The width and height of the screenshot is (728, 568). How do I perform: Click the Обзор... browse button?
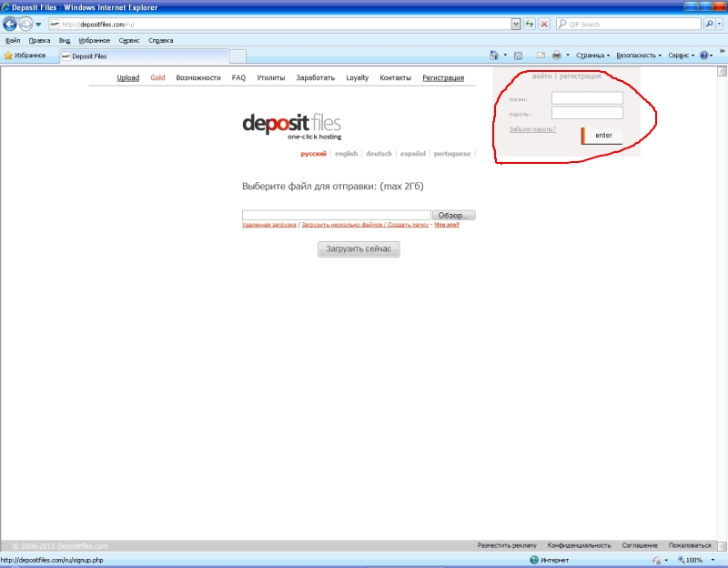453,215
